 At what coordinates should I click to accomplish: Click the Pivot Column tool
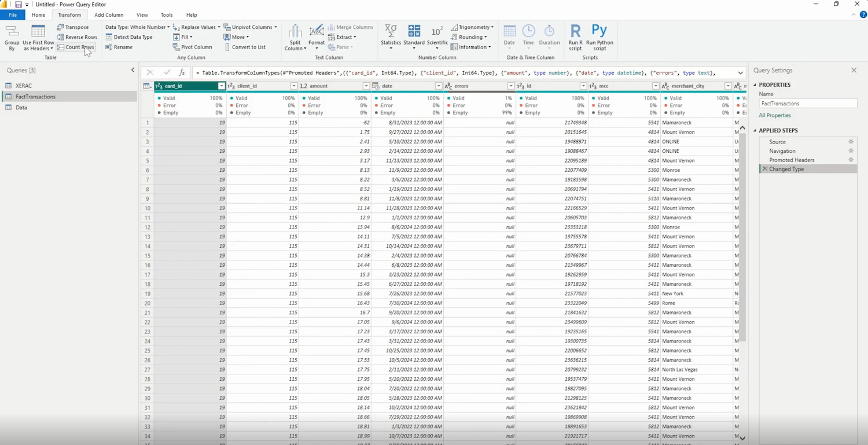click(x=192, y=47)
